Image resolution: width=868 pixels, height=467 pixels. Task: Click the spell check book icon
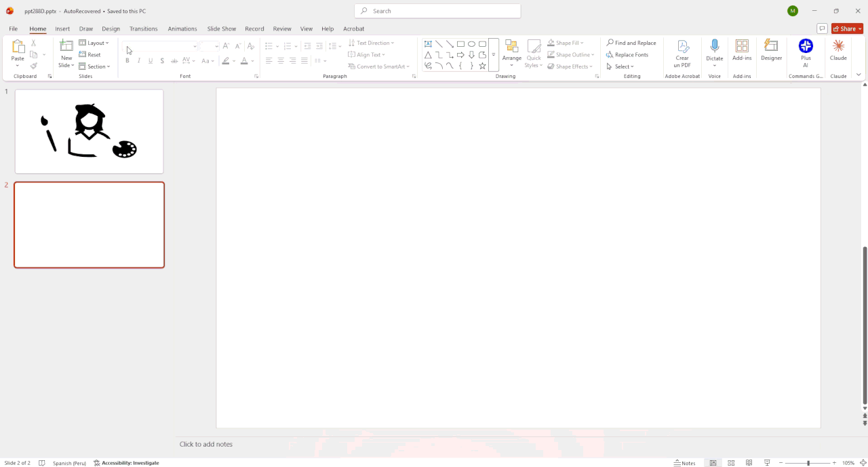[42, 463]
